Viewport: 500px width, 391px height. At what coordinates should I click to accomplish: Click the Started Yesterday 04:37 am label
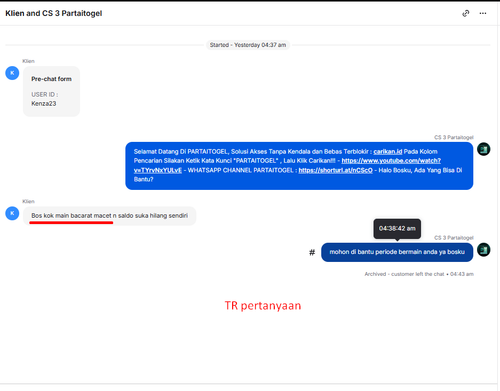[x=248, y=45]
